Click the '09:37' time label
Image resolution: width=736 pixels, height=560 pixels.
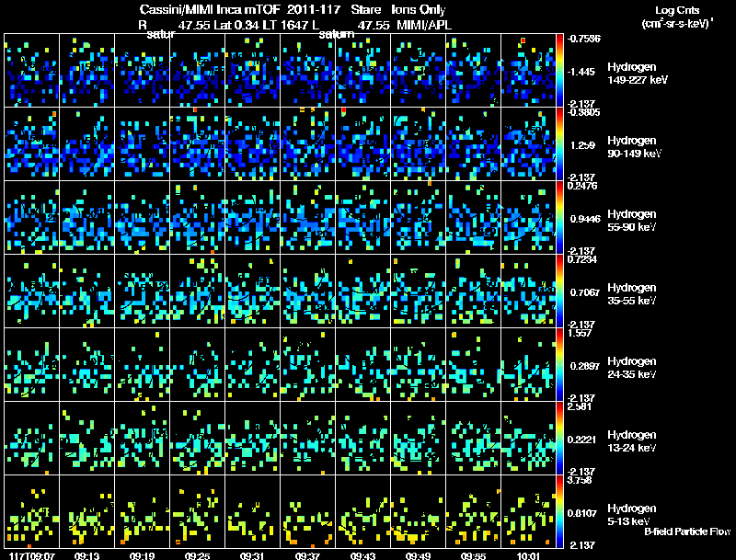[x=307, y=555]
